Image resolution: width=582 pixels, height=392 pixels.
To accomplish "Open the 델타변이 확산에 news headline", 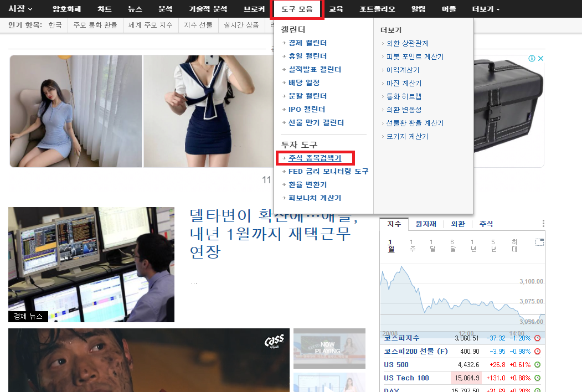I will (x=274, y=234).
